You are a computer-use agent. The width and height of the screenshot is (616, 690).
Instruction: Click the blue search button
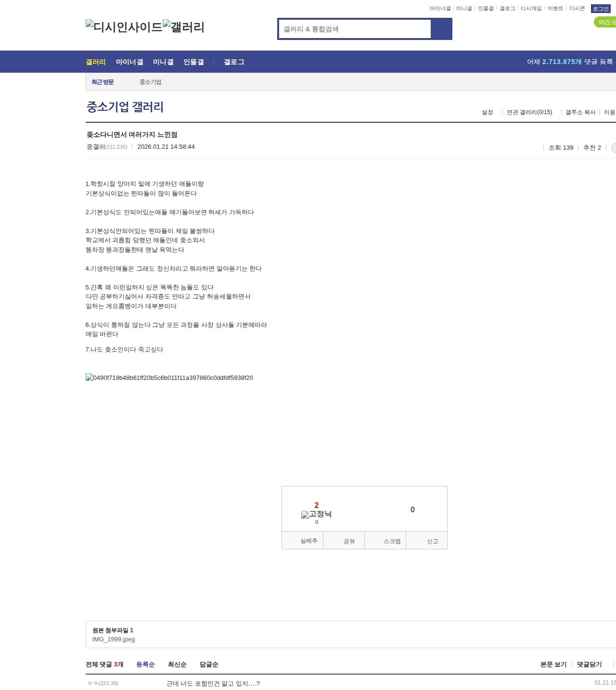tap(441, 29)
